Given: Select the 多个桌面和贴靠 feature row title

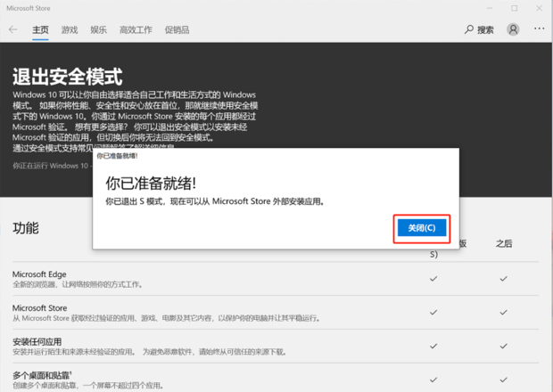Looking at the screenshot, I should tap(42, 375).
